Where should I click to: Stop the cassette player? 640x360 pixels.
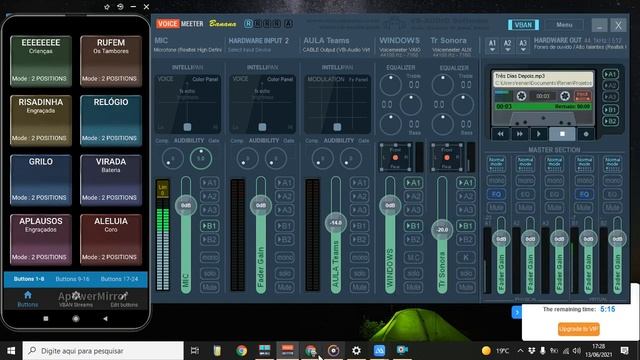[562, 133]
